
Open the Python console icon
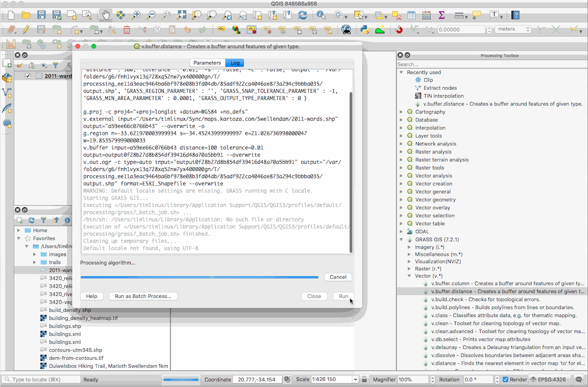364,30
